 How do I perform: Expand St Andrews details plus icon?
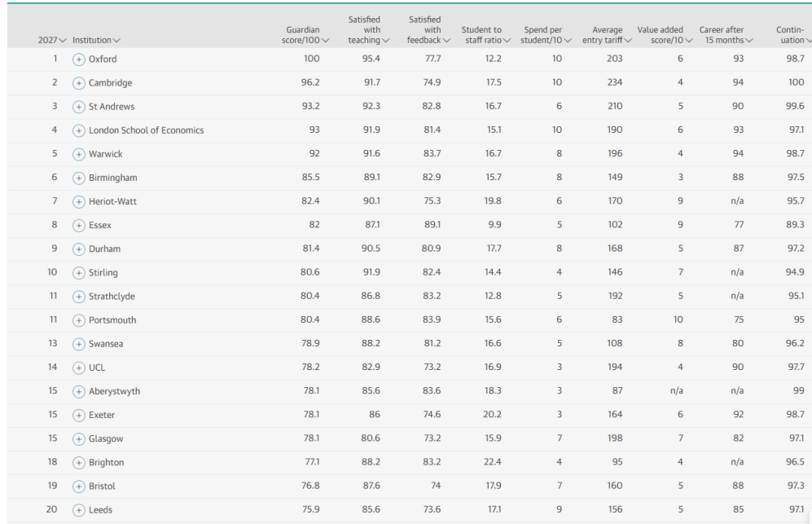click(79, 108)
